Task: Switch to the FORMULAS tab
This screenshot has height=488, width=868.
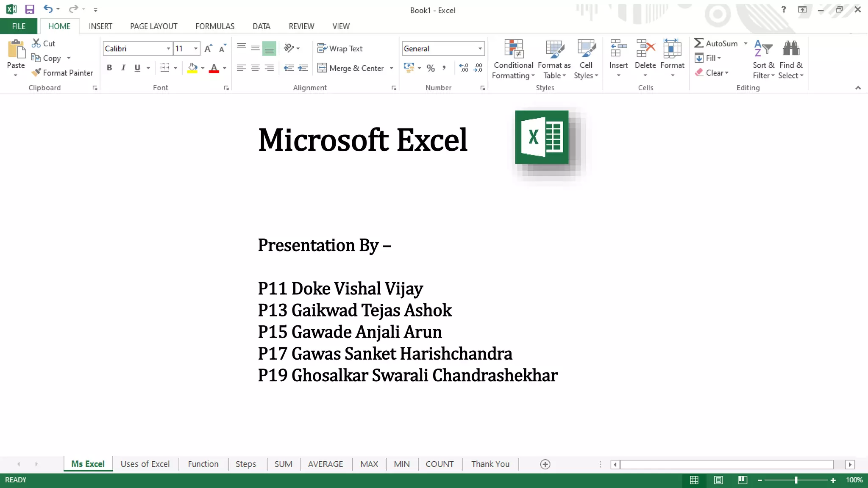Action: click(x=215, y=26)
